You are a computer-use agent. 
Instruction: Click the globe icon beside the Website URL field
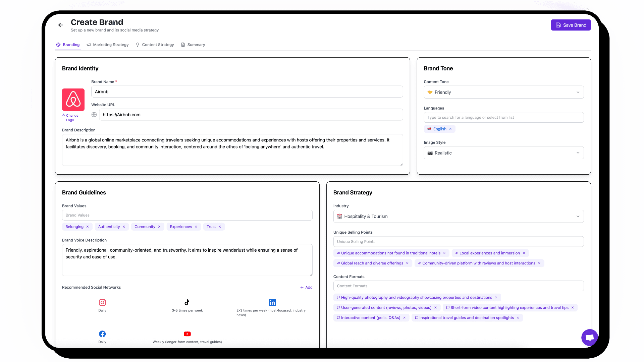[94, 114]
